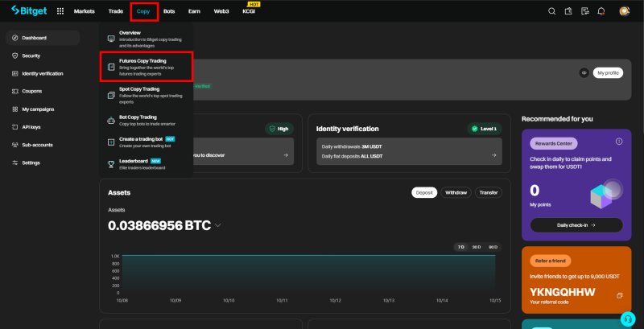Click the Identity verification card icon
The height and width of the screenshot is (329, 644).
pos(15,73)
